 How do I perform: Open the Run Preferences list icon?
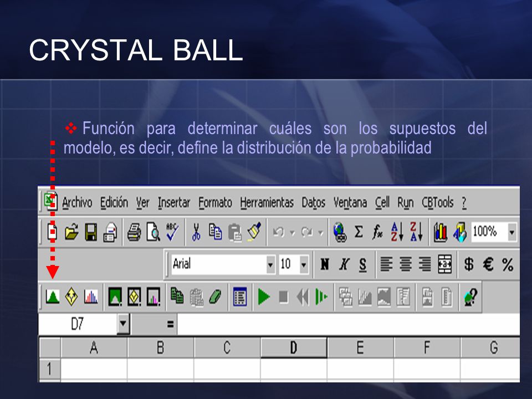(x=239, y=297)
